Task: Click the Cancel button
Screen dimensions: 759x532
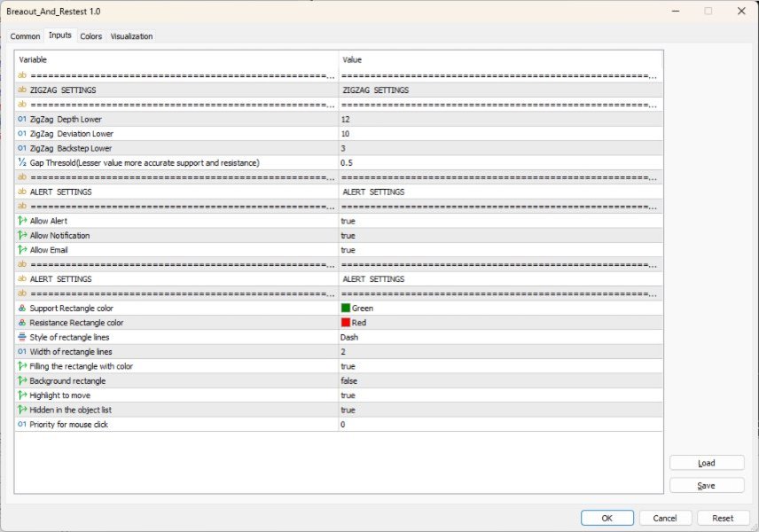Action: pos(665,518)
